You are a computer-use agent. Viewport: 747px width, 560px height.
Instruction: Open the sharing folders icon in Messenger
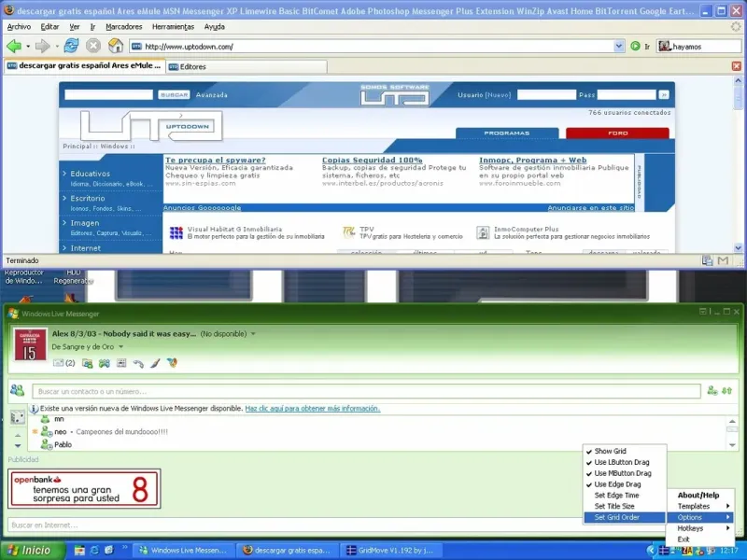(x=87, y=363)
